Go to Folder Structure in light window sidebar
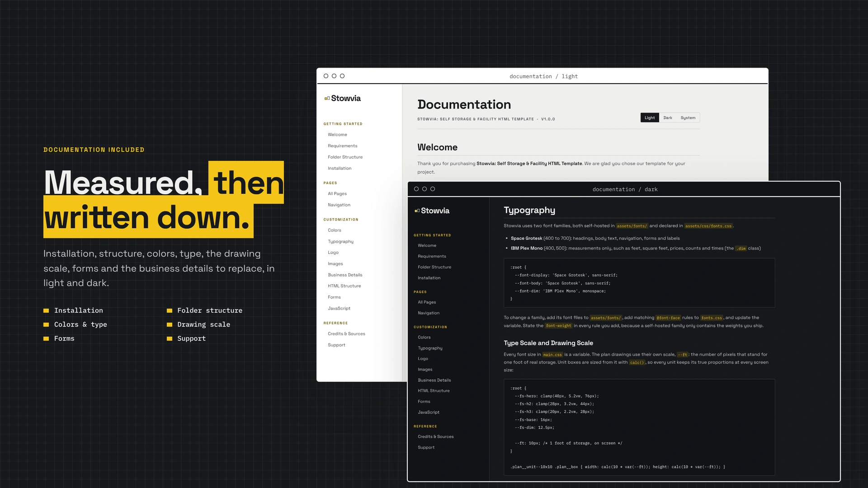This screenshot has width=868, height=488. click(345, 157)
